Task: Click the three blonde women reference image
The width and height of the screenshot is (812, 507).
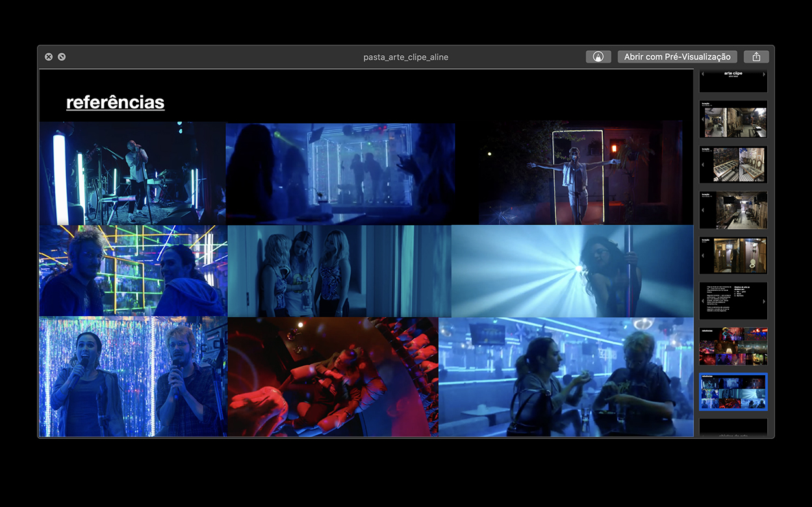Action: 338,271
